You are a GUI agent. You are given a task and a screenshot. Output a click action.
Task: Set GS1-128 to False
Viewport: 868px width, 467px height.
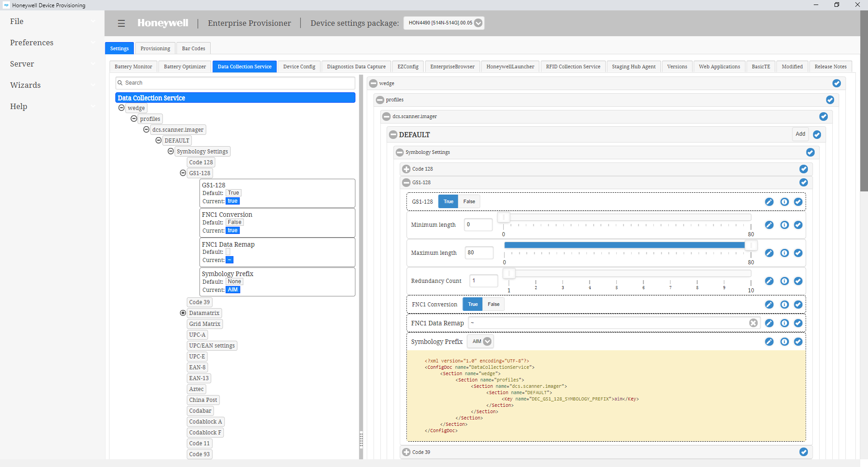469,201
